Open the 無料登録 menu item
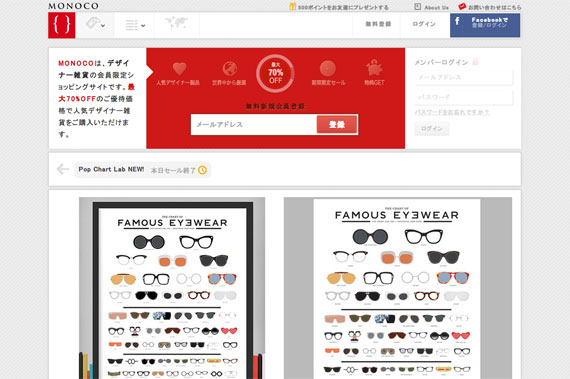 coord(378,24)
